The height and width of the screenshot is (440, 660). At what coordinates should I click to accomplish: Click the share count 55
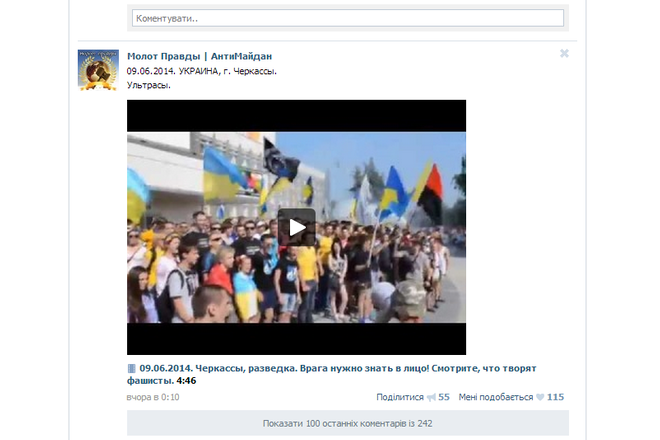point(444,397)
